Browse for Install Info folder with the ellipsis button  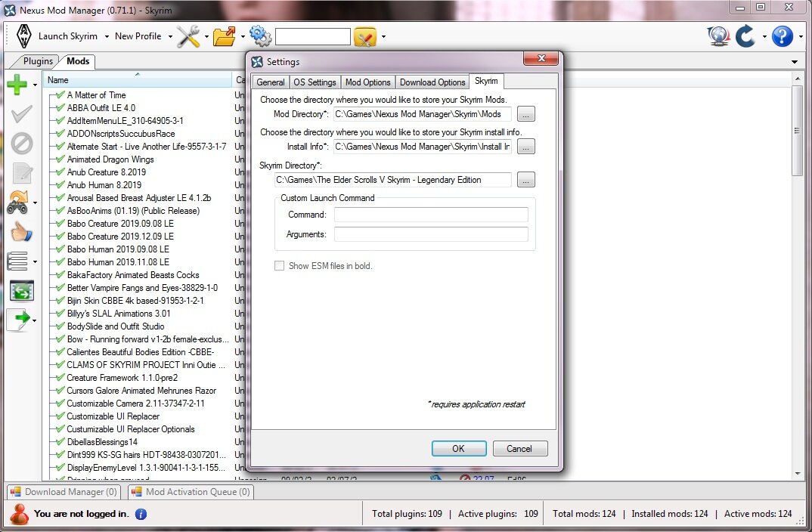tap(525, 147)
